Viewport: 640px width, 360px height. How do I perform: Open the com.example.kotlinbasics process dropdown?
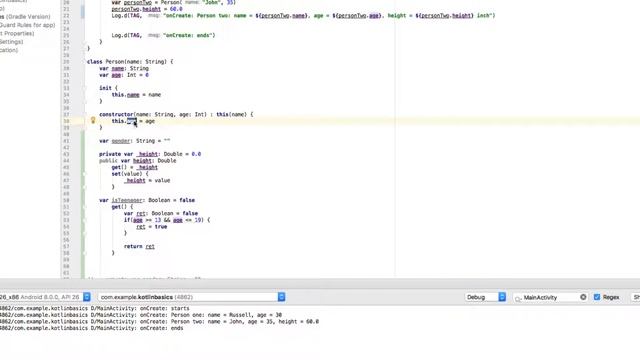coord(191,297)
